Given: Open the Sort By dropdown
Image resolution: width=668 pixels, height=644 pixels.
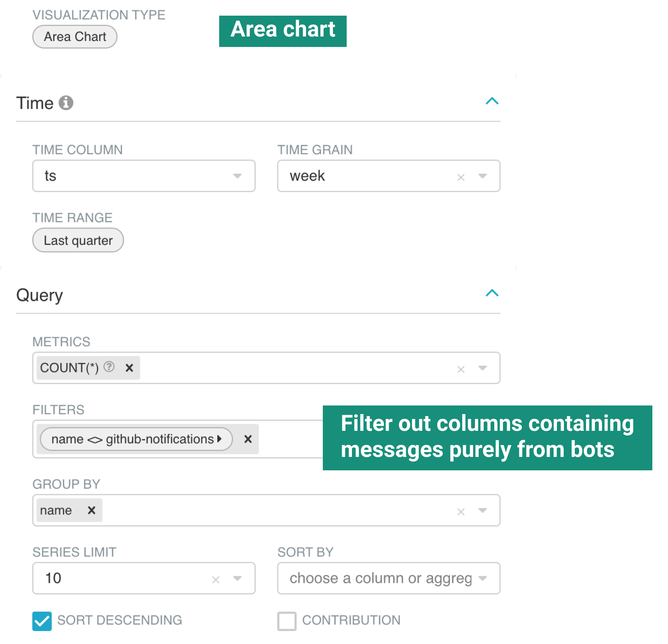Looking at the screenshot, I should [x=388, y=578].
